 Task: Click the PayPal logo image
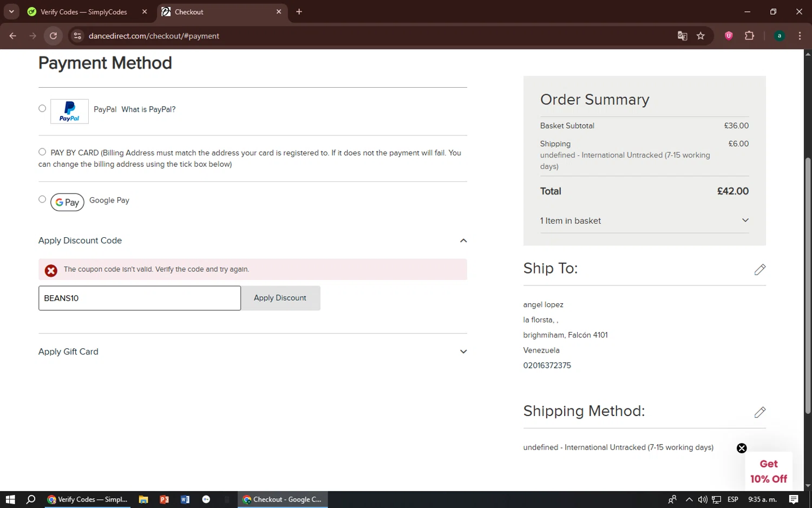(x=69, y=111)
